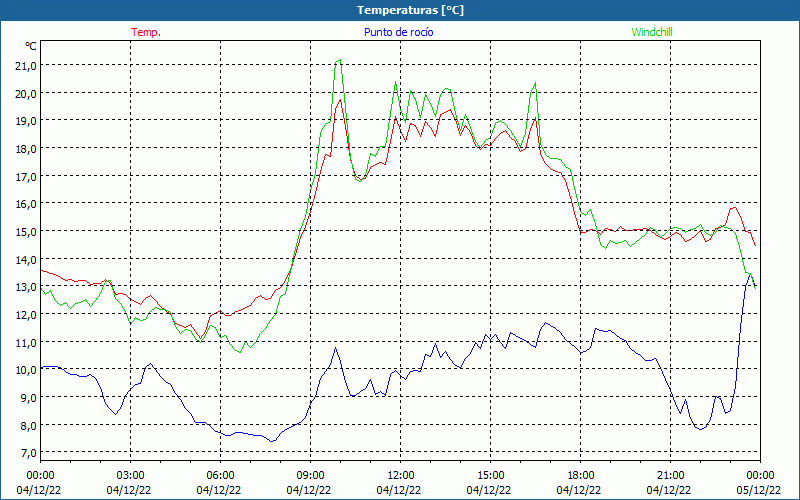Click the 10,0 y-axis value
This screenshot has width=800, height=500.
27,369
